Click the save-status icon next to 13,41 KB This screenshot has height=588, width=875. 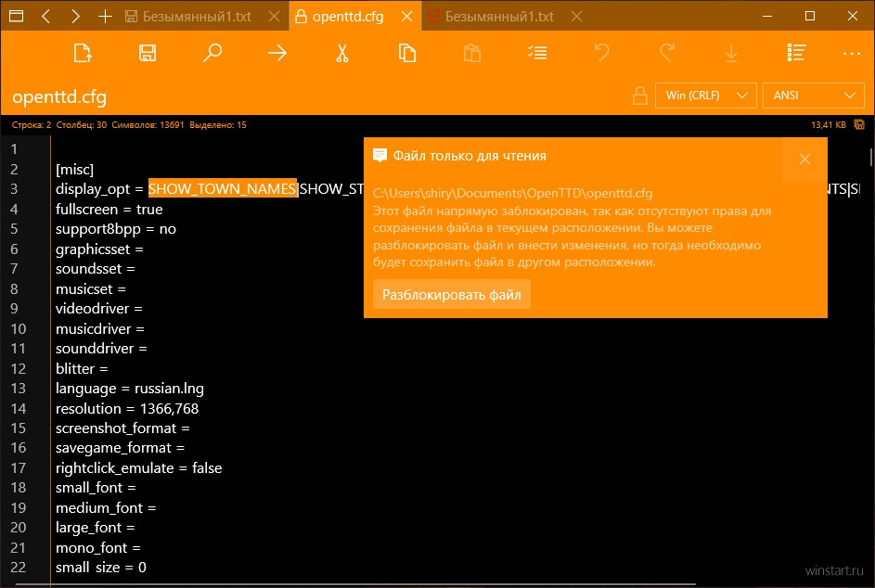point(859,124)
